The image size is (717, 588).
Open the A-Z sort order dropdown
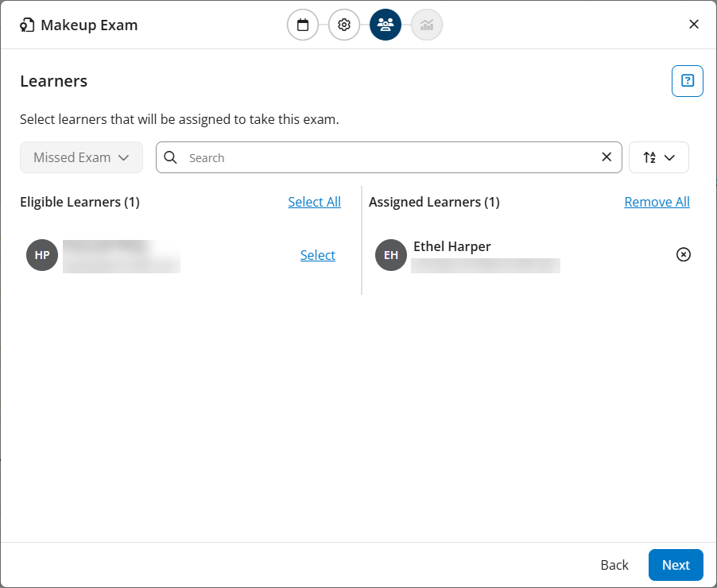(x=659, y=157)
